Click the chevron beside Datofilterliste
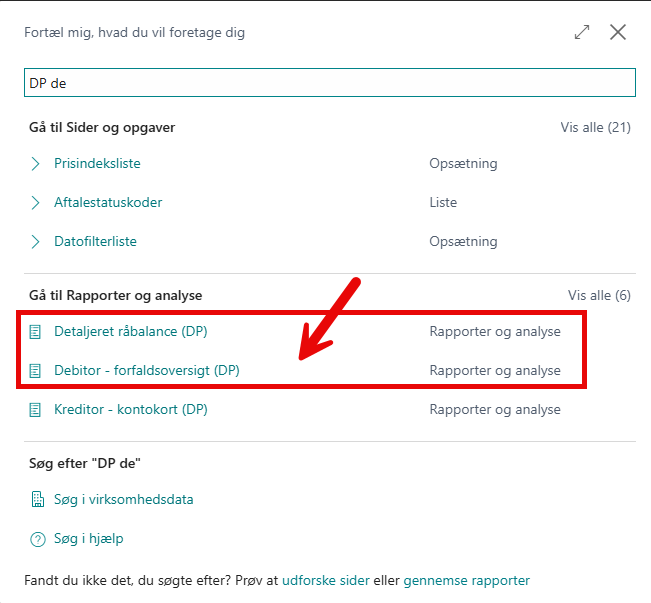The height and width of the screenshot is (603, 651). pos(36,242)
